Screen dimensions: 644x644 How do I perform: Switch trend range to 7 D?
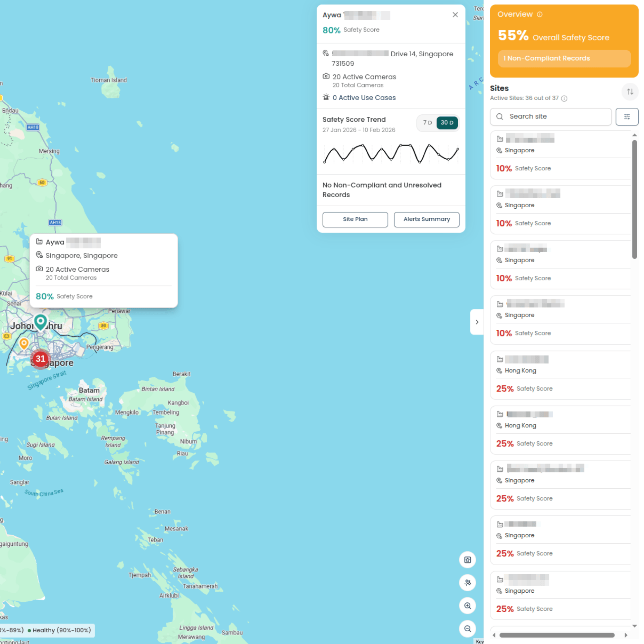tap(427, 123)
